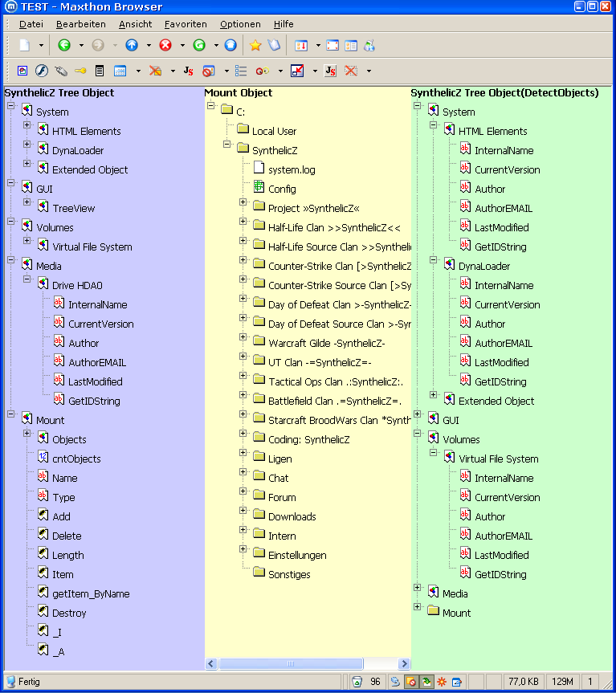Click the Flash filter icon
616x693 pixels.
pos(42,71)
